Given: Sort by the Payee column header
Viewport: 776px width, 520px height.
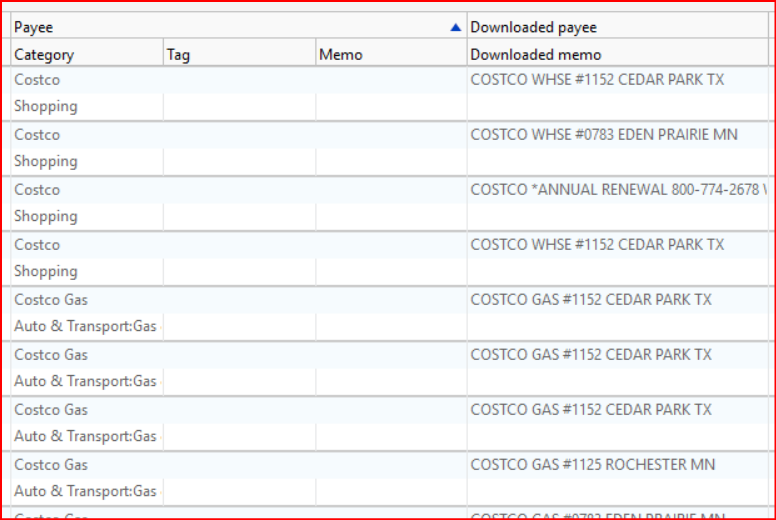Looking at the screenshot, I should pos(239,27).
